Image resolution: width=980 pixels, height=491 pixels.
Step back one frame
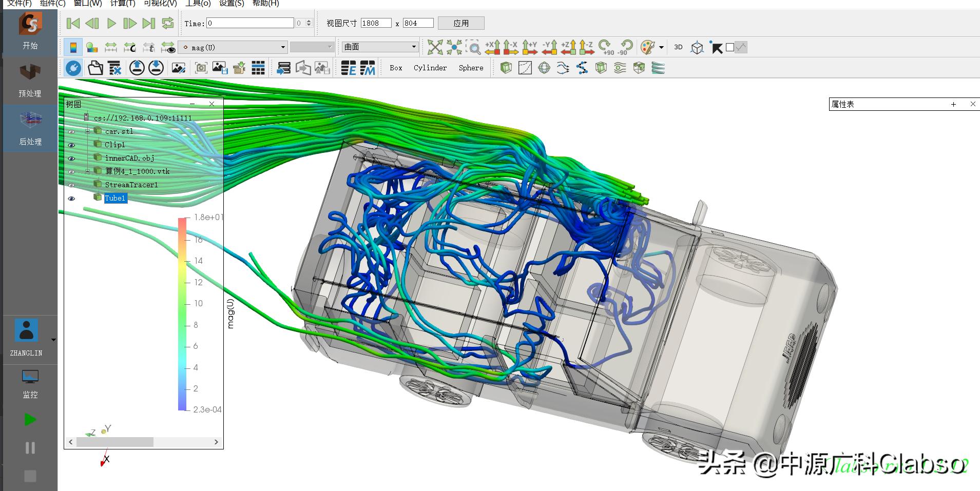pyautogui.click(x=92, y=23)
